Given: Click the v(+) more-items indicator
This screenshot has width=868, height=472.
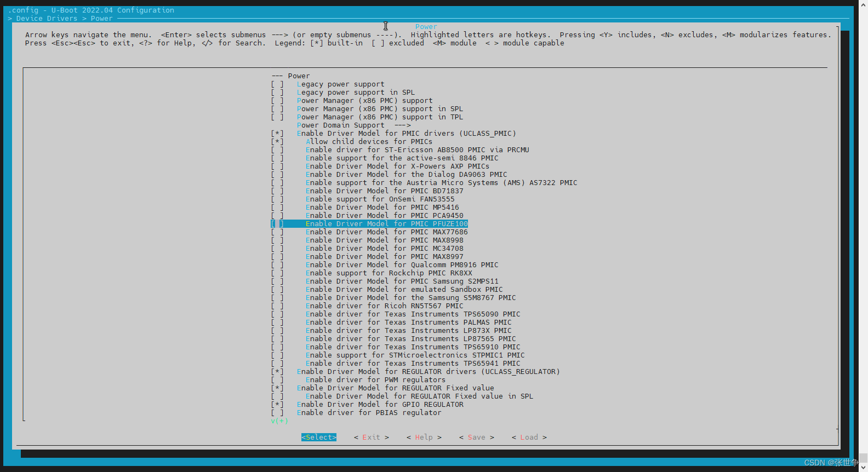Looking at the screenshot, I should pyautogui.click(x=279, y=421).
